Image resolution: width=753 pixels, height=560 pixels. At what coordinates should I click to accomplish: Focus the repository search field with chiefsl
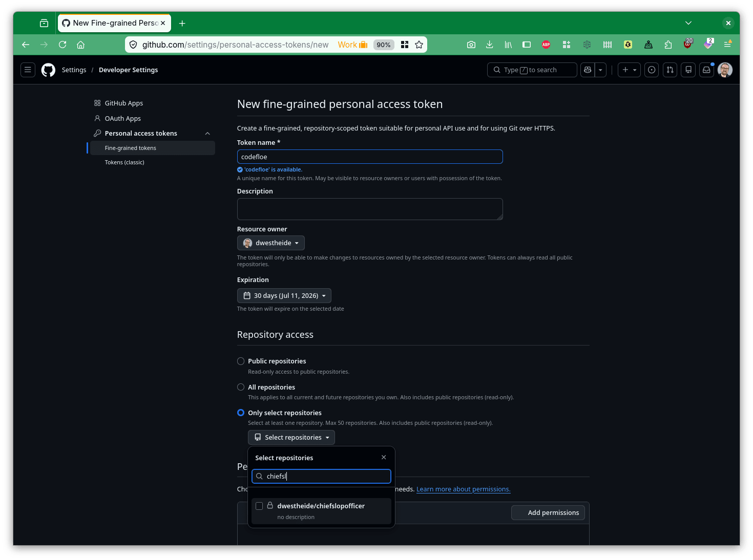322,476
